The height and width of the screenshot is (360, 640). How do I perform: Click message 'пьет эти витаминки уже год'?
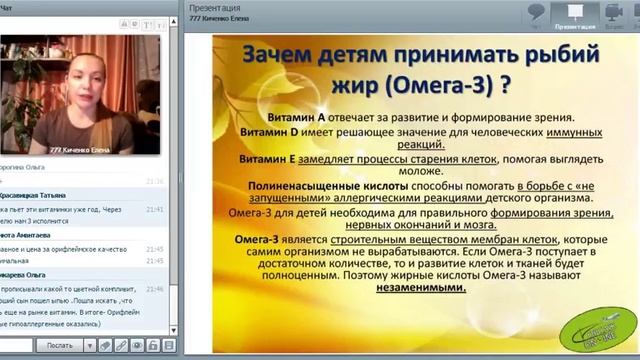(x=60, y=215)
